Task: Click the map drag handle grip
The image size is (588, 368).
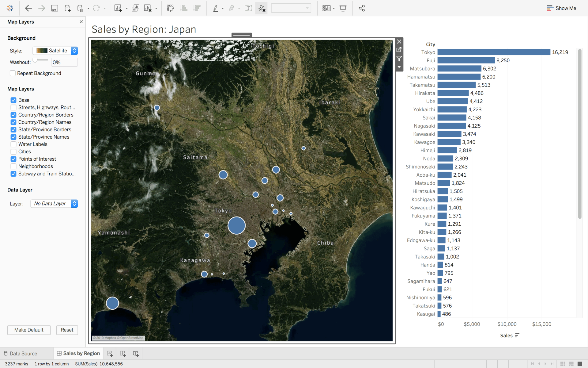Action: click(x=242, y=35)
